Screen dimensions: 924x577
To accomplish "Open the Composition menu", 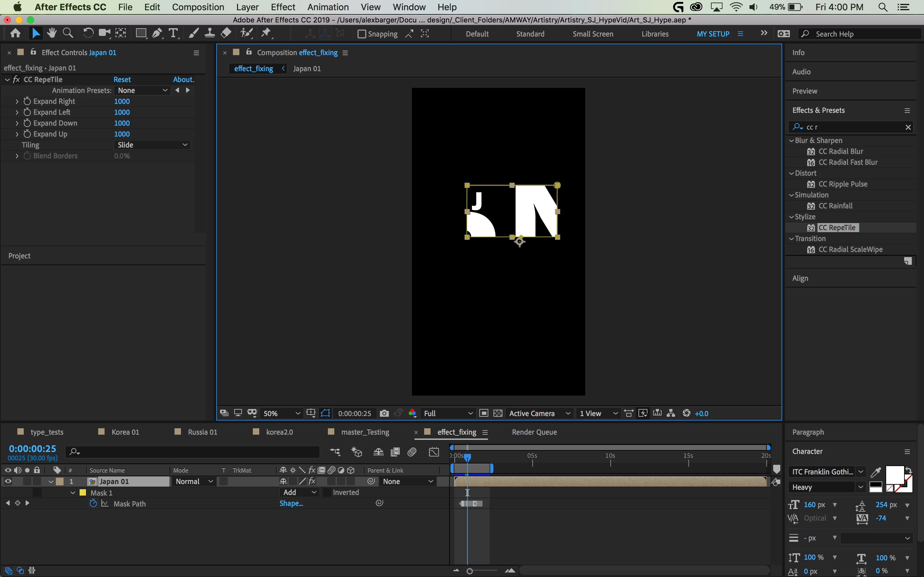I will [x=198, y=7].
